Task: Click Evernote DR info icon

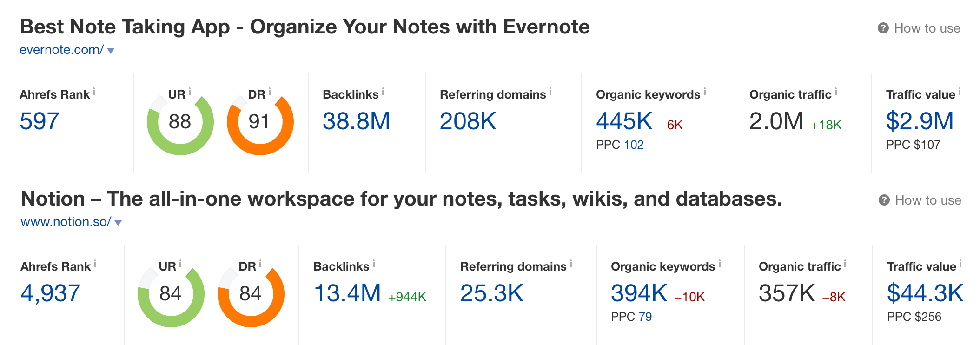Action: [x=270, y=92]
